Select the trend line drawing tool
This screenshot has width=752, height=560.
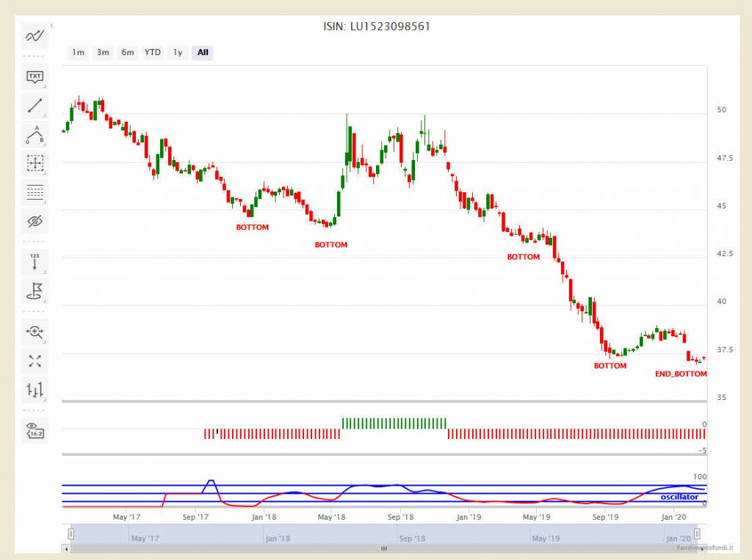click(35, 105)
